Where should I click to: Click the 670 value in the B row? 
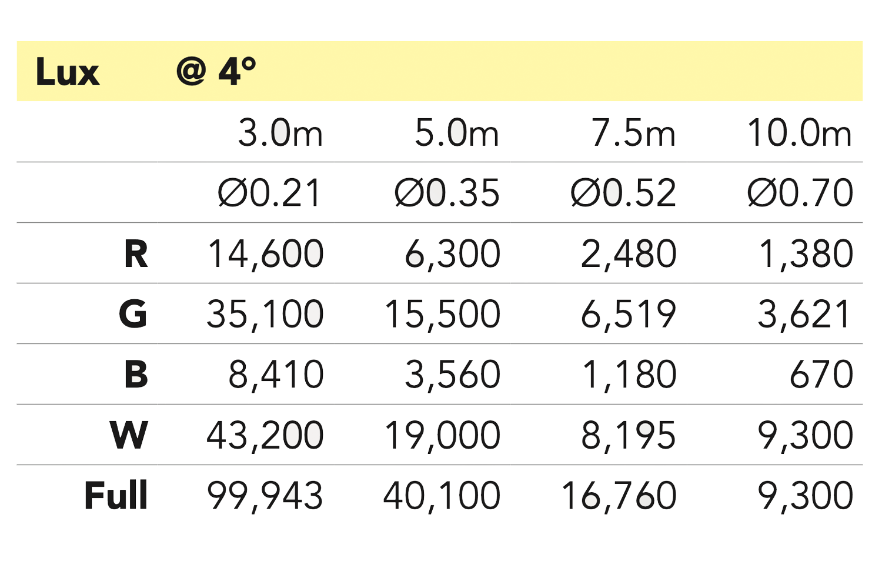(x=821, y=375)
